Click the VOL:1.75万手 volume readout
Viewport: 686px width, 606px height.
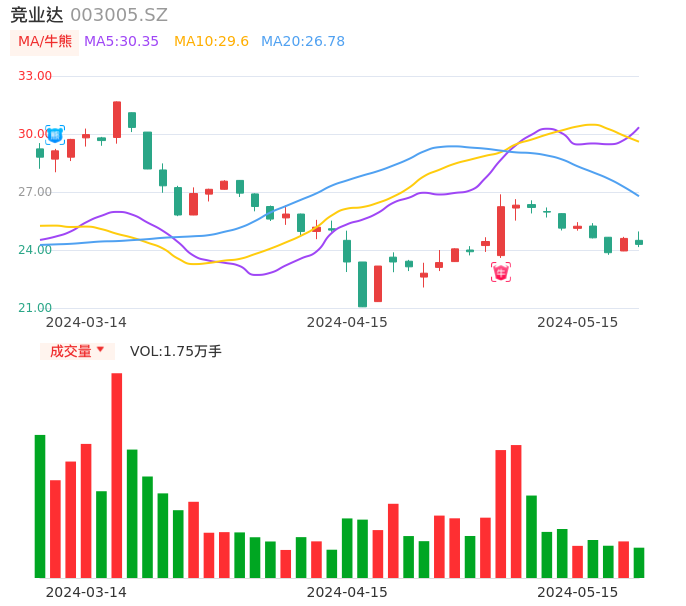[176, 351]
